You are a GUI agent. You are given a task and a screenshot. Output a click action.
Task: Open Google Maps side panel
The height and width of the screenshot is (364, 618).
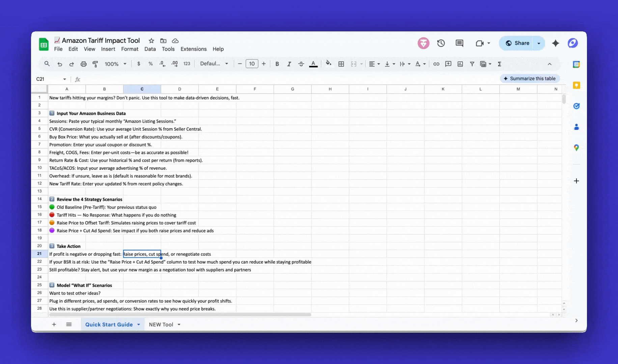coord(577,148)
